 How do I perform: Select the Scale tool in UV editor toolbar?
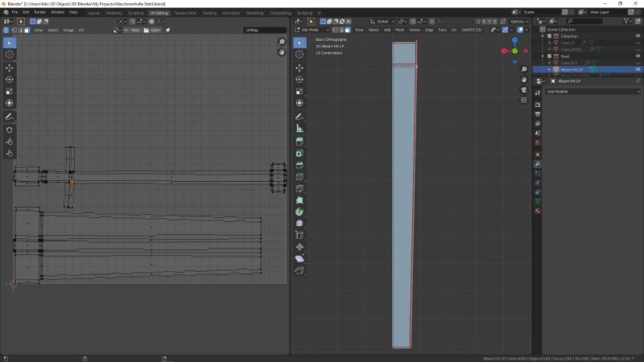point(10,92)
